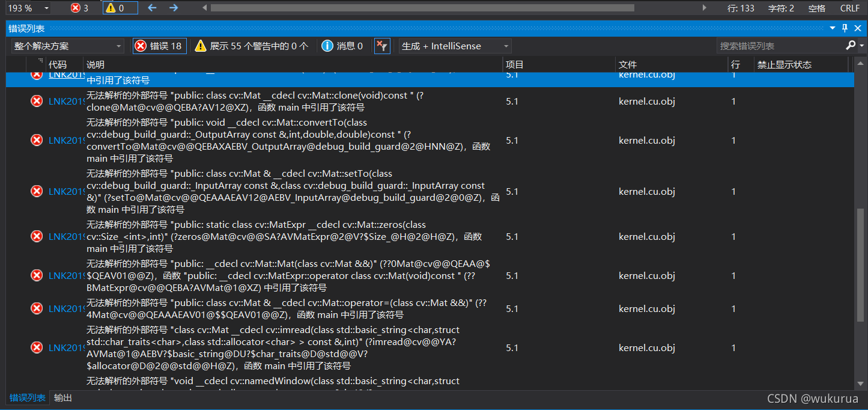Click error icon of the cv::imread row
868x410 pixels.
click(37, 347)
